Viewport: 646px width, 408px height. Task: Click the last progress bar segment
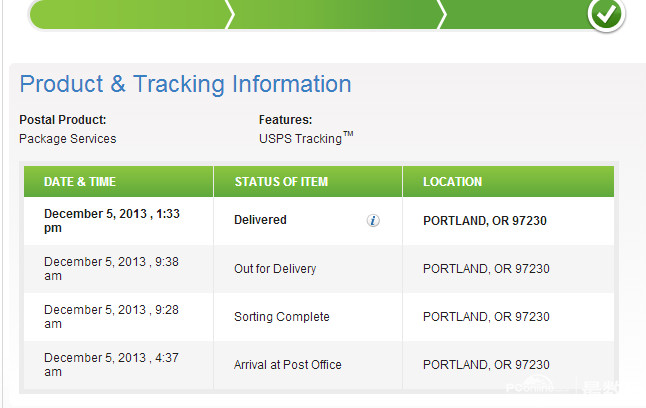point(515,14)
